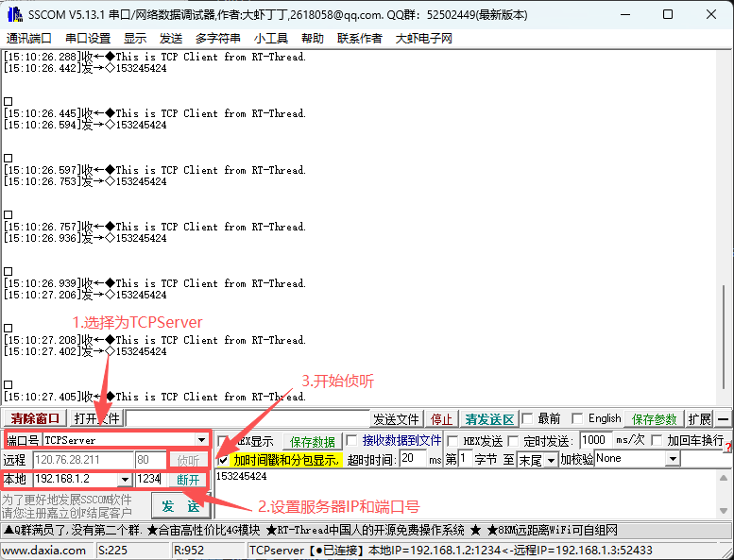This screenshot has width=734, height=560.
Task: Collapse the panel with the minus button beside 扩展
Action: [724, 419]
